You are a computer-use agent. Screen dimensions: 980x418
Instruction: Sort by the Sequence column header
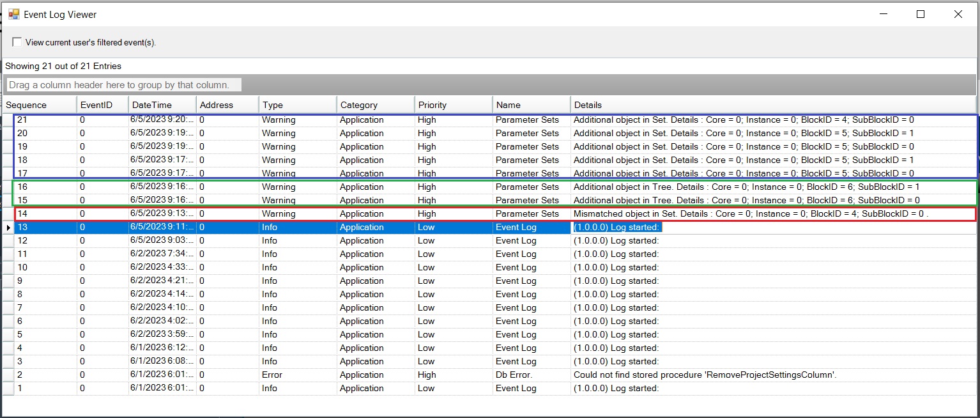40,105
